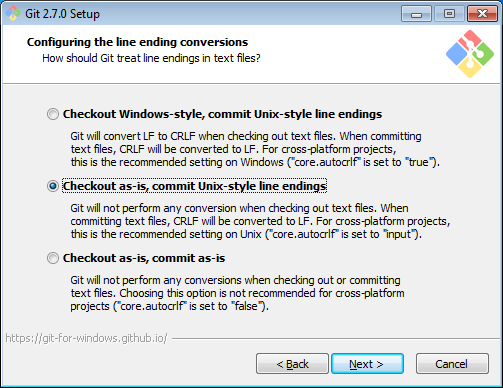Go to the previous step with Back
The height and width of the screenshot is (388, 503).
(292, 364)
